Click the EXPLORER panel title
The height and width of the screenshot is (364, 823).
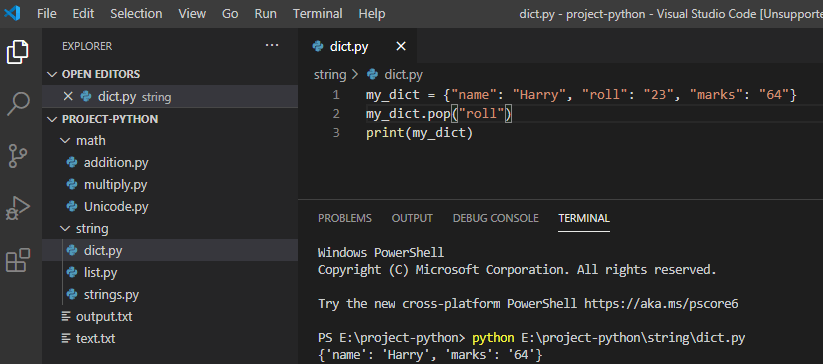[87, 46]
